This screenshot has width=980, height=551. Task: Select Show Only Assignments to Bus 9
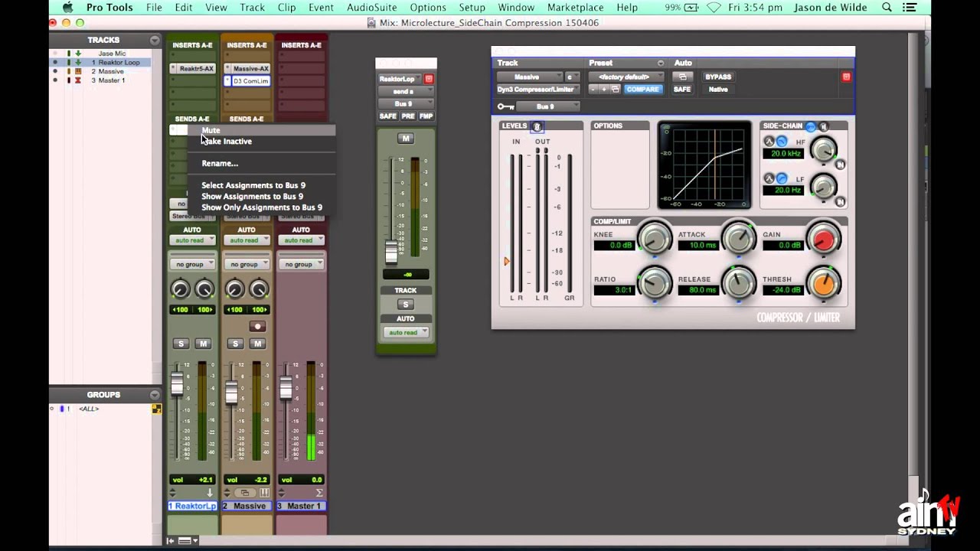point(262,207)
